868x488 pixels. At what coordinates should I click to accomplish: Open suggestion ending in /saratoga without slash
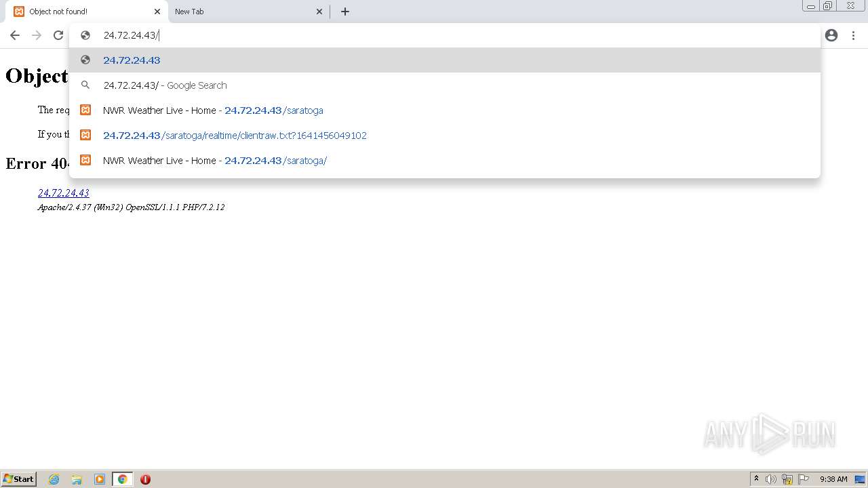tap(445, 110)
